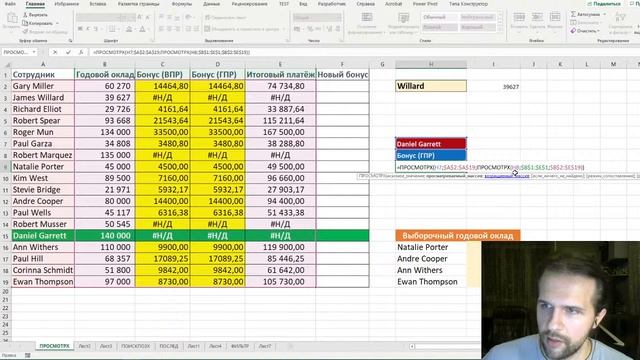Image resolution: width=640 pixels, height=360 pixels.
Task: Click the Delete cells icon
Action: (537, 17)
